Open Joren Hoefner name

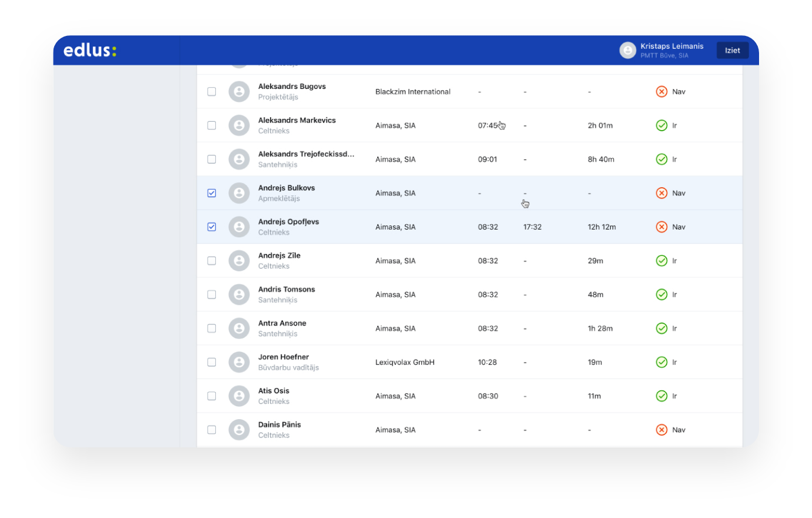[x=284, y=357]
